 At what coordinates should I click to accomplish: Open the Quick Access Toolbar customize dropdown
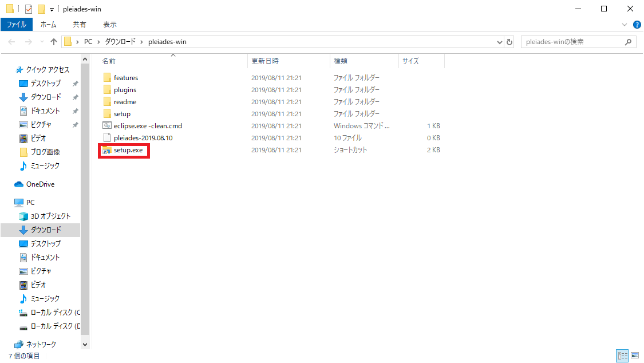tap(52, 9)
